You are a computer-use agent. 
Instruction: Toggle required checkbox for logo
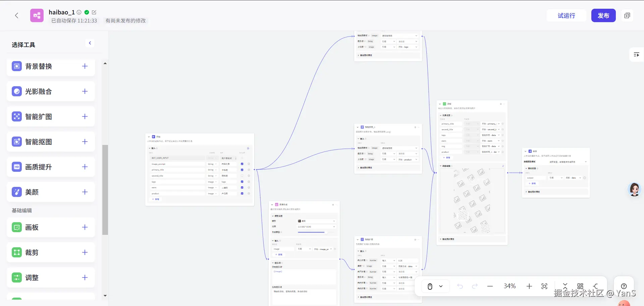(242, 182)
